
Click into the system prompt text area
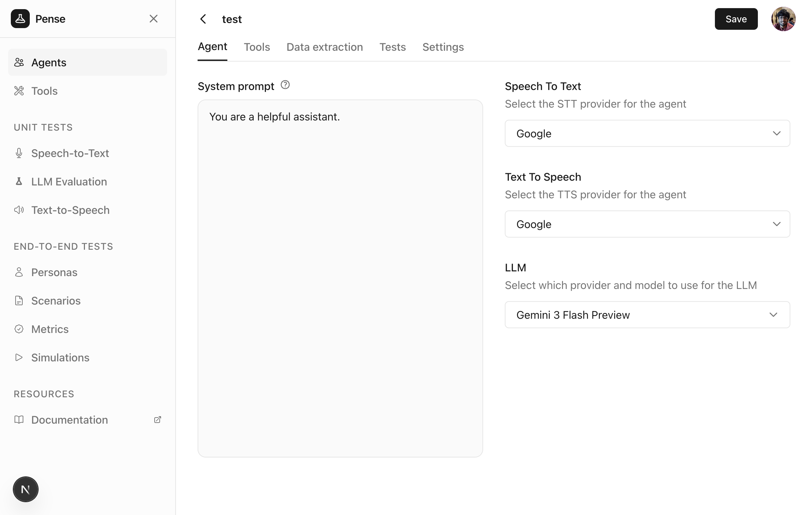click(340, 277)
